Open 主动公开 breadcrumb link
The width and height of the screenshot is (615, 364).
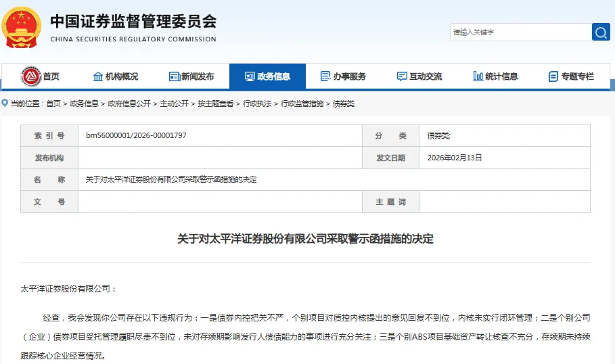coord(174,104)
